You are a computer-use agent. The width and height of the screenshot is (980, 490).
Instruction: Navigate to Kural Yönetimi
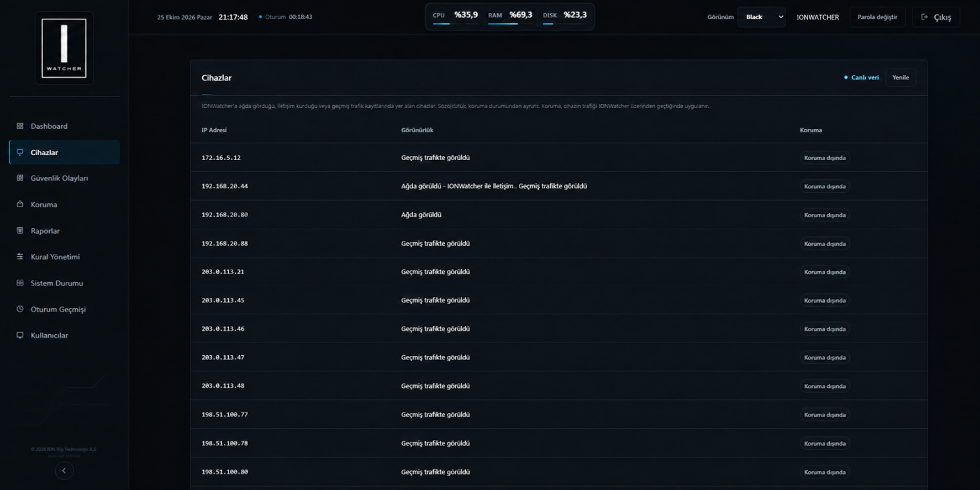pyautogui.click(x=64, y=256)
